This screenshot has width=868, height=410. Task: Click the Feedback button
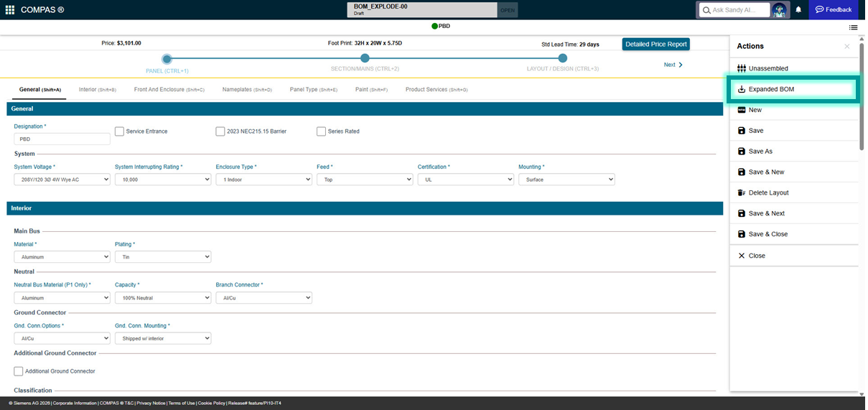coord(833,10)
